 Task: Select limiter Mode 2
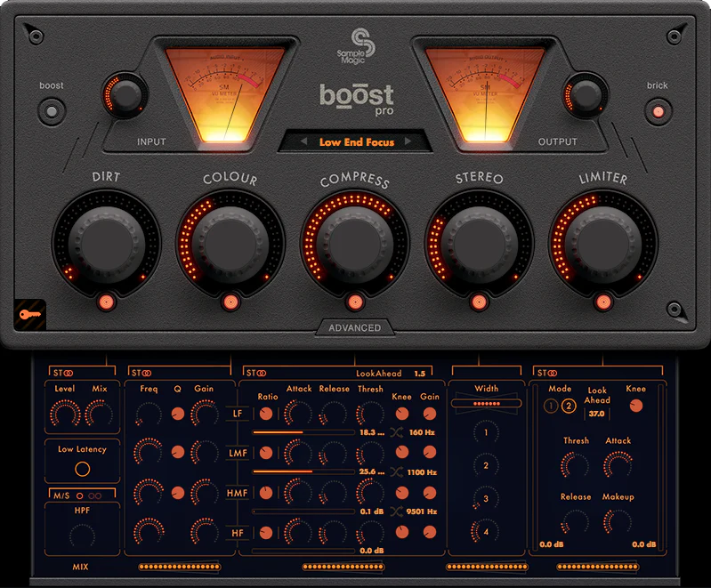[x=569, y=406]
